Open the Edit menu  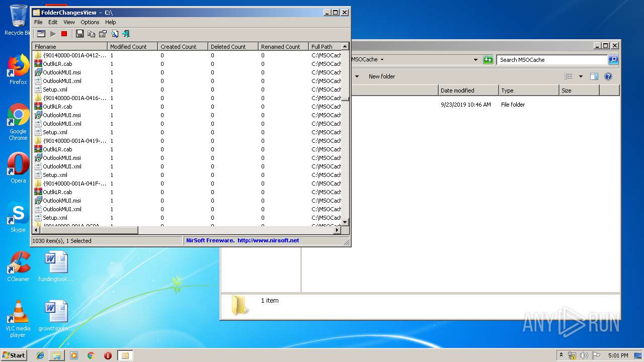53,22
